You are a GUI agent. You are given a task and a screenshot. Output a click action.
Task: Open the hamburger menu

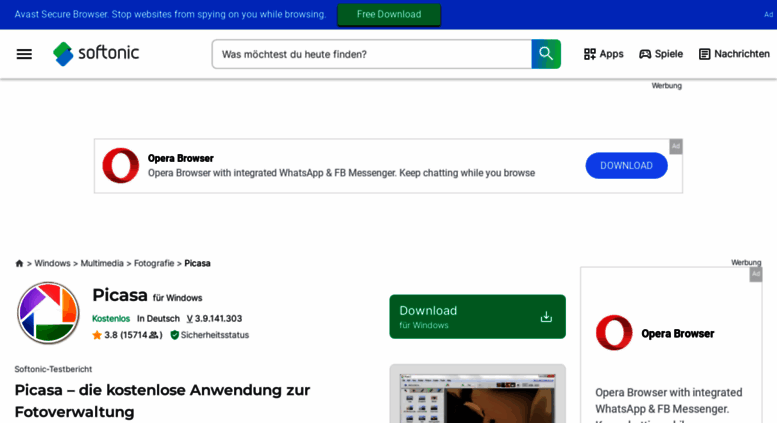[24, 54]
